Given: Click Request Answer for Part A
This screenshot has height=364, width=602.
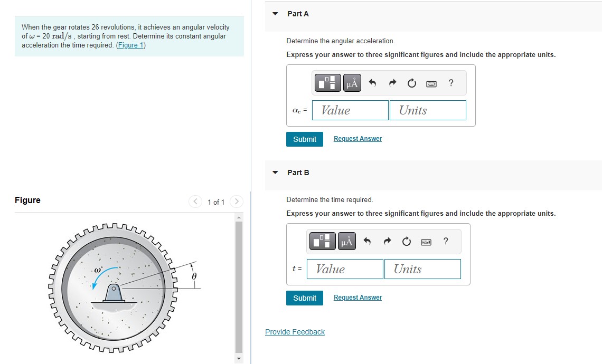Looking at the screenshot, I should [358, 138].
